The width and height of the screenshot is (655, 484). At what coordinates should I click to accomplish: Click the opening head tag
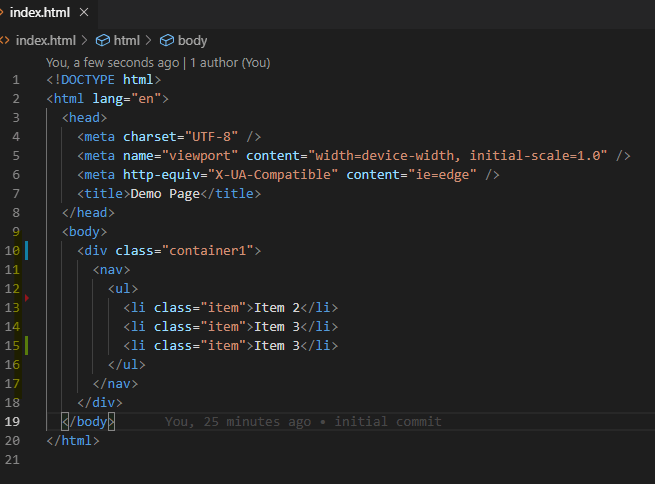coord(84,117)
